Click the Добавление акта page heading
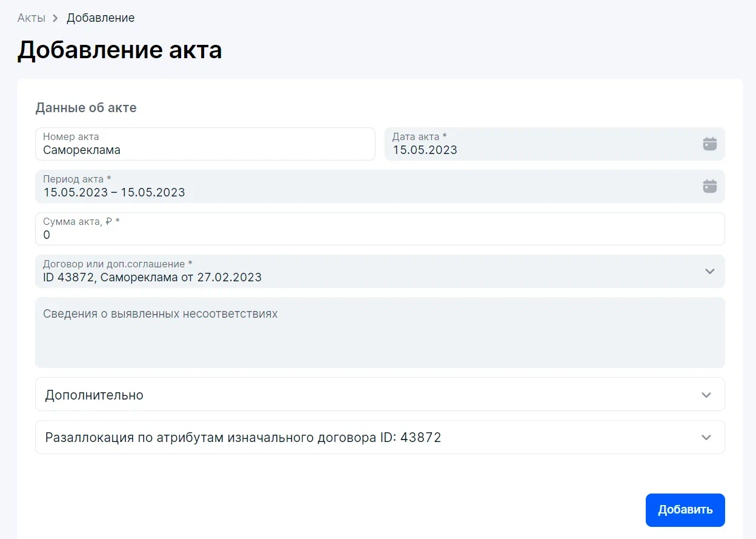Screen dimensions: 756x539 pyautogui.click(x=119, y=50)
